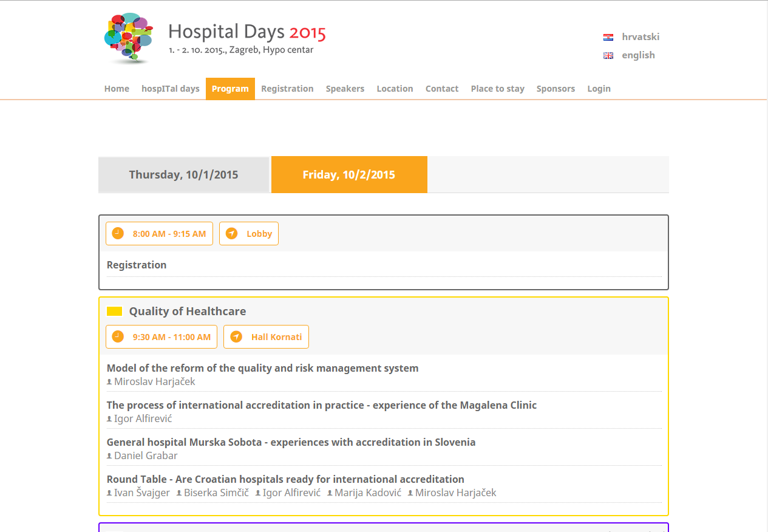The height and width of the screenshot is (532, 768).
Task: Open the Location menu item
Action: tap(395, 89)
